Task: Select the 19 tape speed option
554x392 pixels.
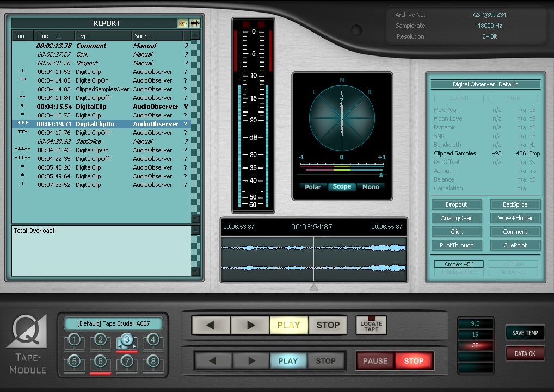Action: 475,334
